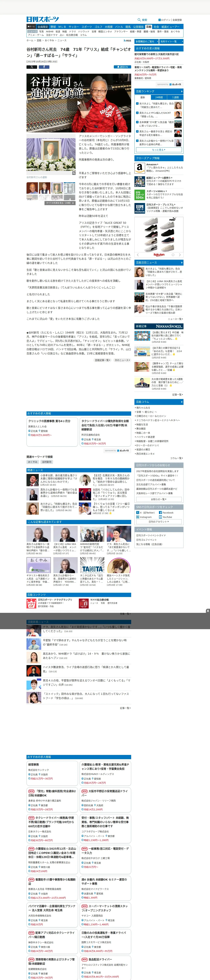The height and width of the screenshot is (980, 210).
Task: Open the おくやみ thumbnail article
Action: point(38,565)
